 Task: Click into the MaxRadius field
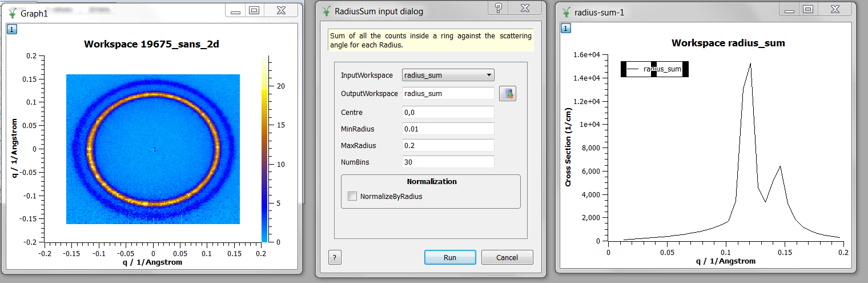tap(448, 146)
